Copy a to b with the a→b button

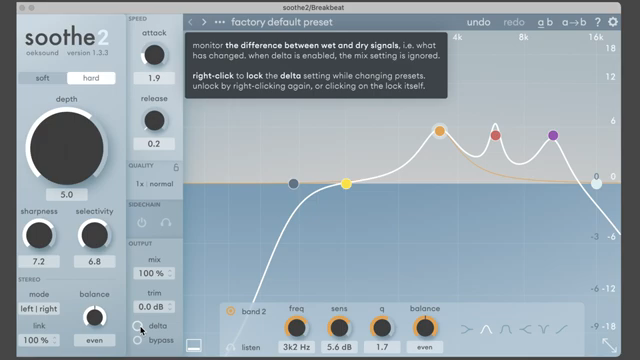(x=574, y=22)
